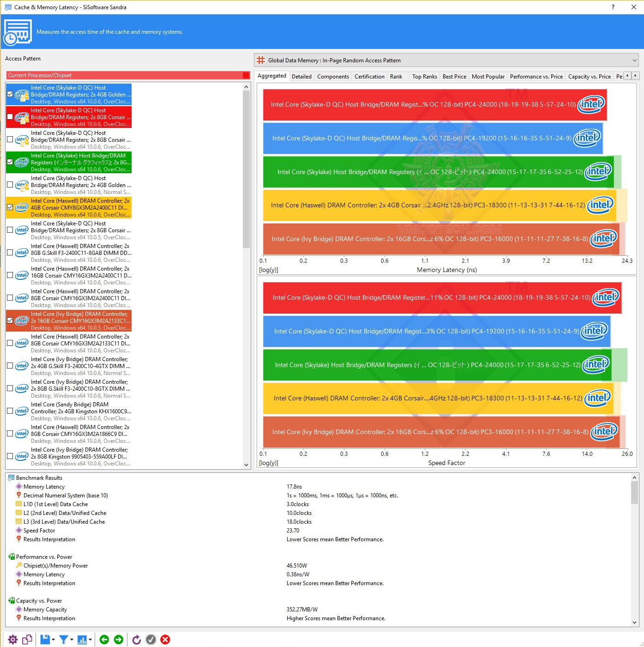The height and width of the screenshot is (647, 644).
Task: Open the Top Ranks tab
Action: (x=425, y=77)
